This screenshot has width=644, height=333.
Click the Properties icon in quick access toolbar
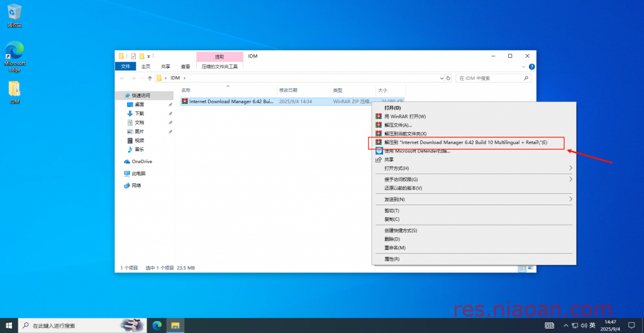pos(133,56)
